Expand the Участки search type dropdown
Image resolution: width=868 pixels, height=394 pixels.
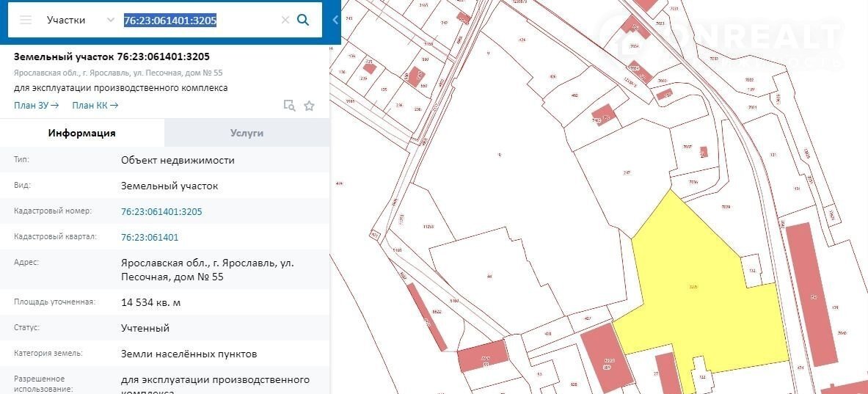(80, 21)
